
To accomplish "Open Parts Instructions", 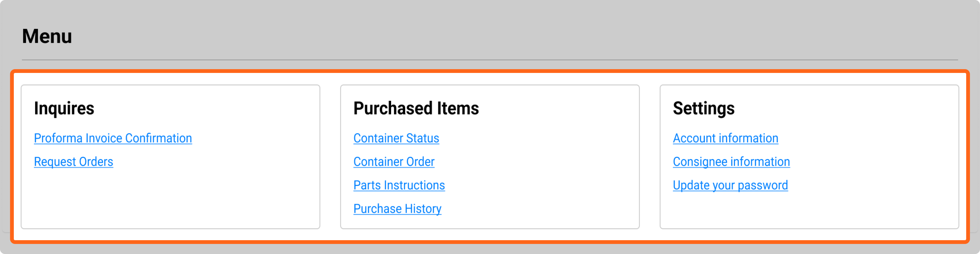I will [x=399, y=185].
